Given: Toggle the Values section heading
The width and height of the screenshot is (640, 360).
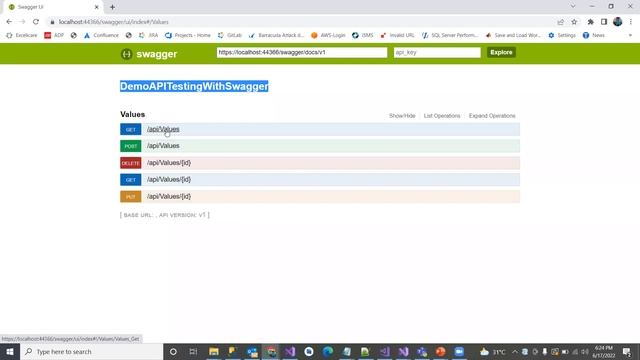Looking at the screenshot, I should [132, 114].
